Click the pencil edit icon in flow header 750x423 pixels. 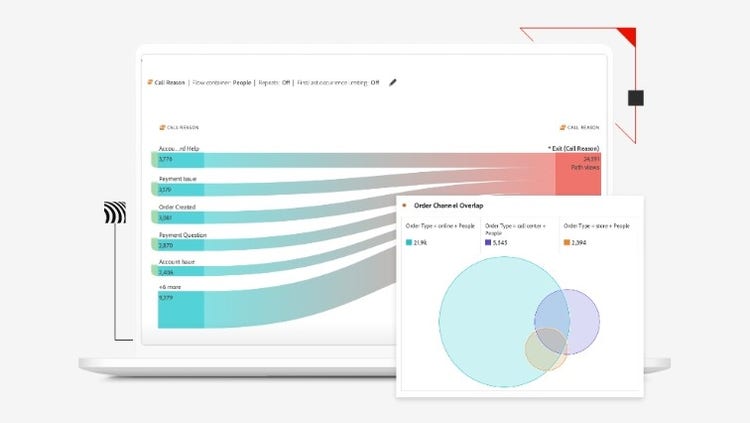click(393, 82)
